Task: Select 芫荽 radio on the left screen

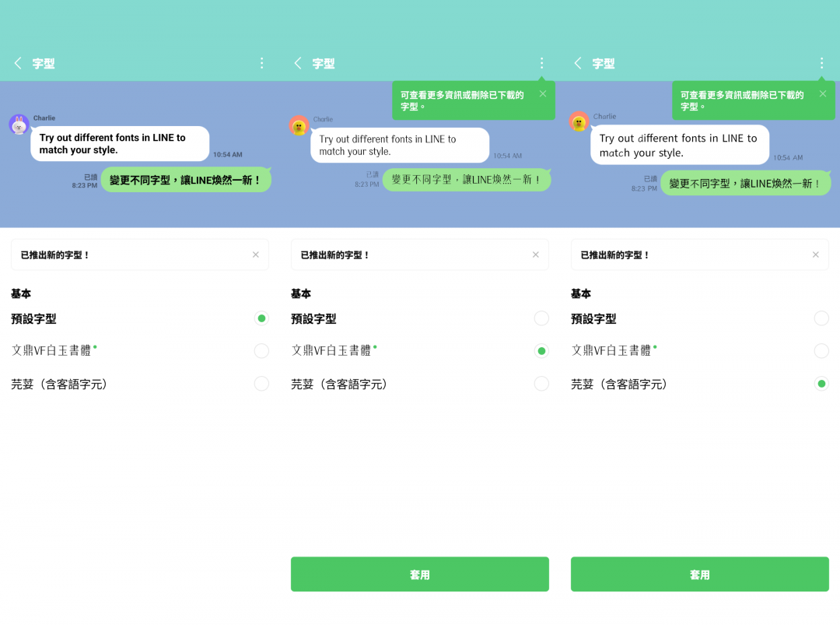Action: point(261,384)
